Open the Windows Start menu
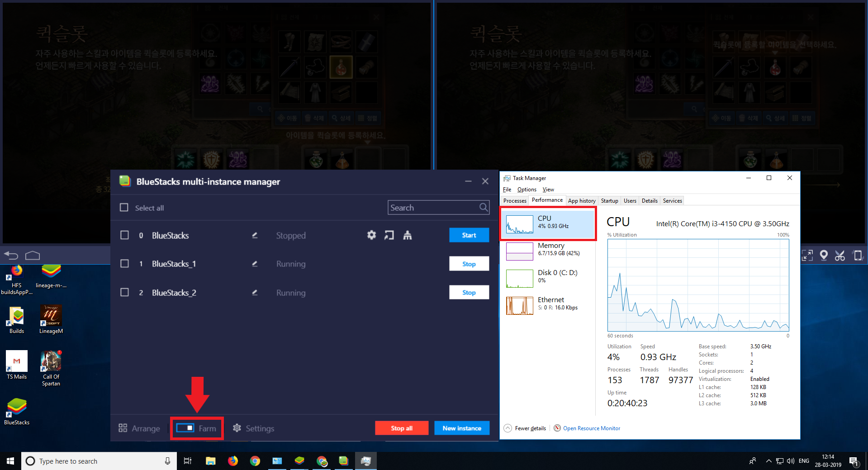The width and height of the screenshot is (868, 470). pyautogui.click(x=10, y=461)
